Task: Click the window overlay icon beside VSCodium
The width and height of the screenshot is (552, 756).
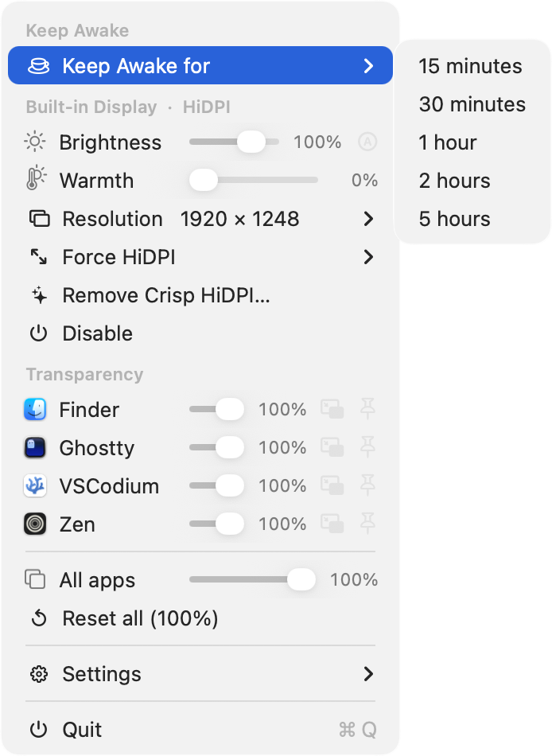Action: 332,485
